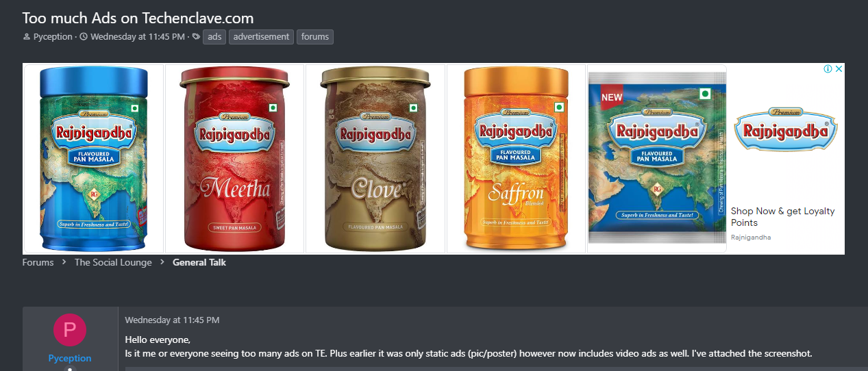Click the Clove tin image
Screen dimensions: 868x371
pos(375,159)
